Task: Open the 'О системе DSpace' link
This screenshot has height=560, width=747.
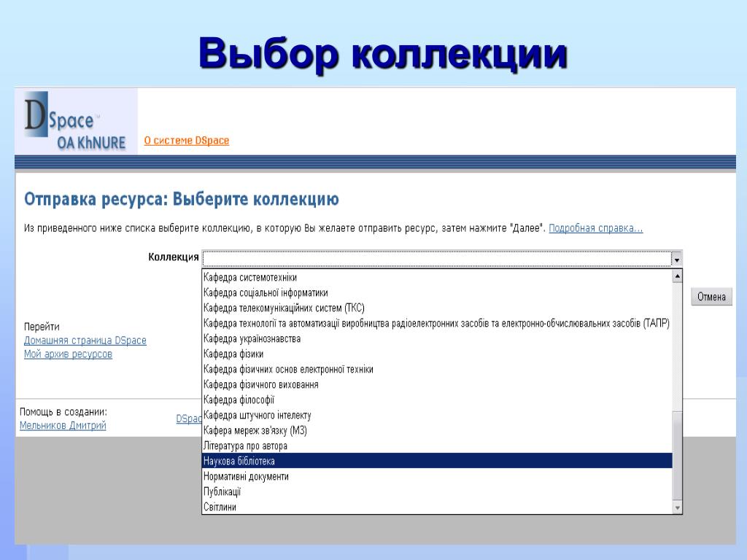Action: click(186, 141)
